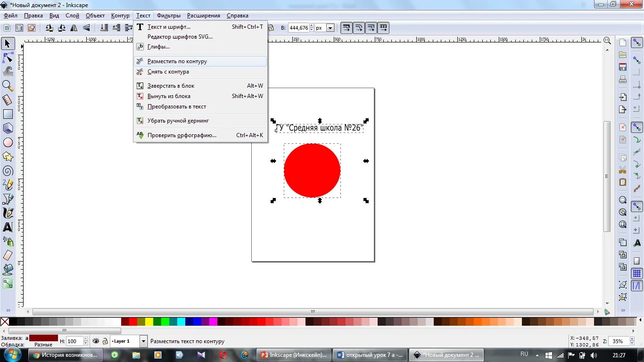Select the Zoom magnifier tool
Viewport: 644px width, 362px height.
coord(8,86)
